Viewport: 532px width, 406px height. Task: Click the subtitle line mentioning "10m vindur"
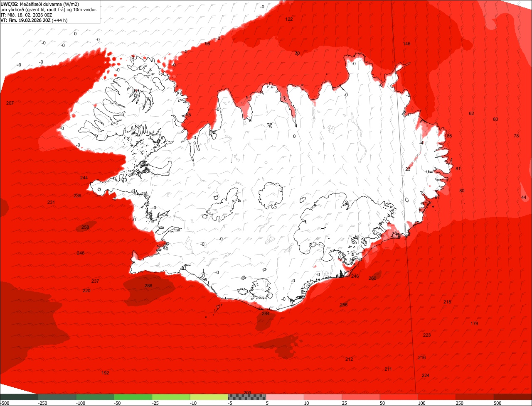pyautogui.click(x=49, y=10)
